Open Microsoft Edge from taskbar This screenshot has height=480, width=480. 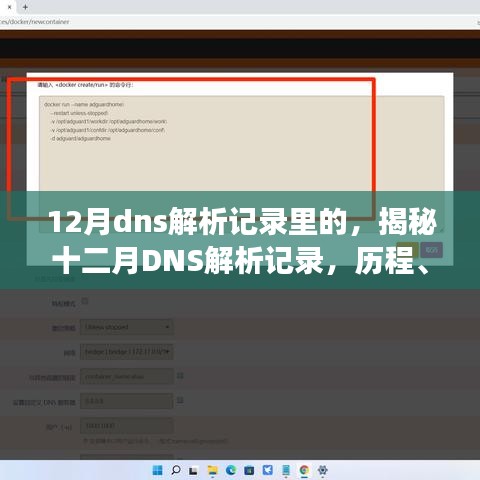coord(231,470)
